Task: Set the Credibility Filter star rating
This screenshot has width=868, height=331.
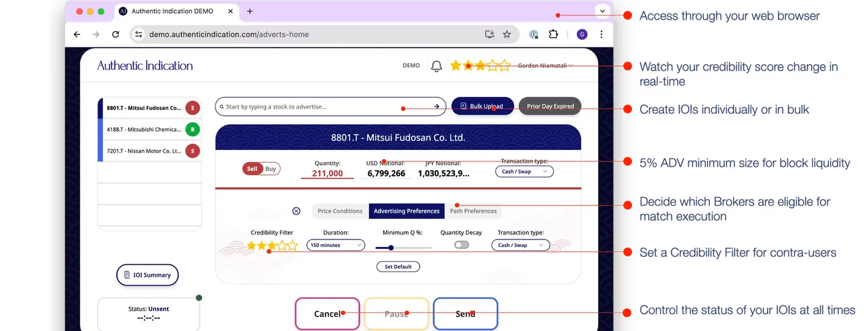Action: tap(272, 246)
